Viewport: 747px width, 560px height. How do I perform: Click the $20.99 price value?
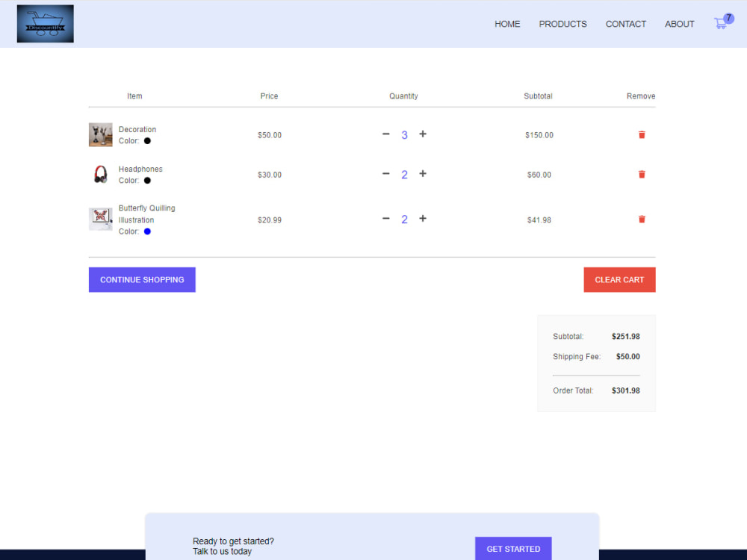point(270,220)
